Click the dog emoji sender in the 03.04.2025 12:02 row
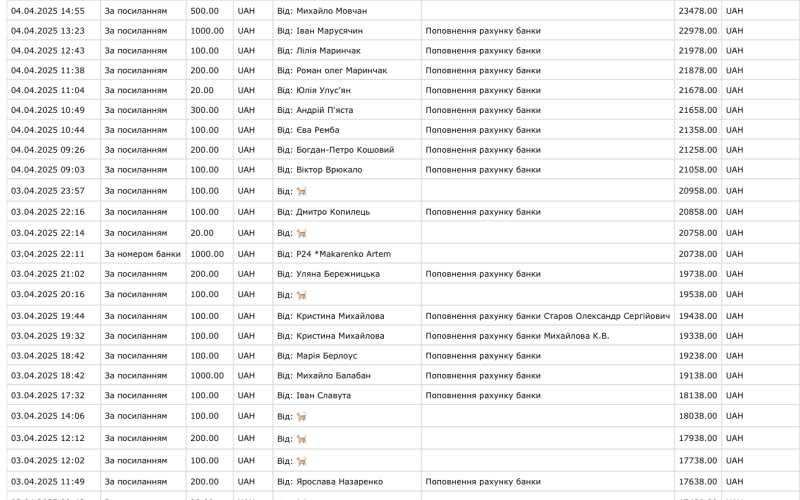The height and width of the screenshot is (500, 800). pyautogui.click(x=302, y=461)
